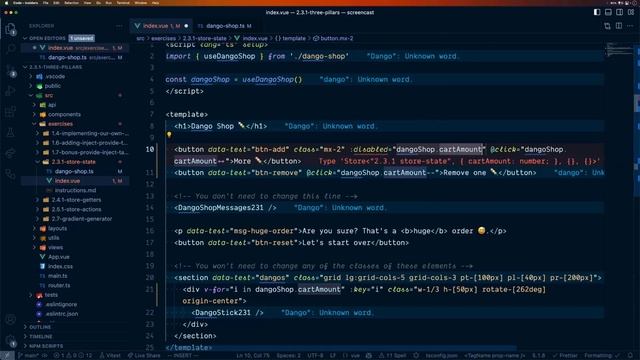
Task: Click the button.mx-2 breadcrumb segment
Action: coord(333,38)
